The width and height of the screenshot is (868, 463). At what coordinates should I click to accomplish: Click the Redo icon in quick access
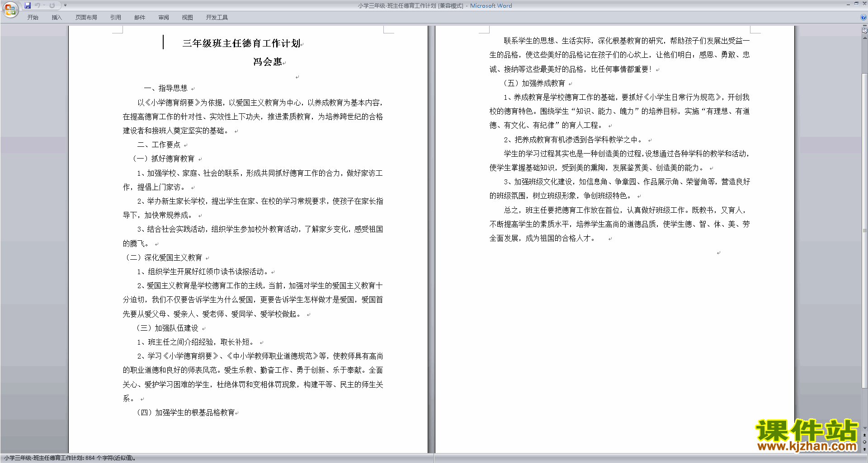[52, 5]
